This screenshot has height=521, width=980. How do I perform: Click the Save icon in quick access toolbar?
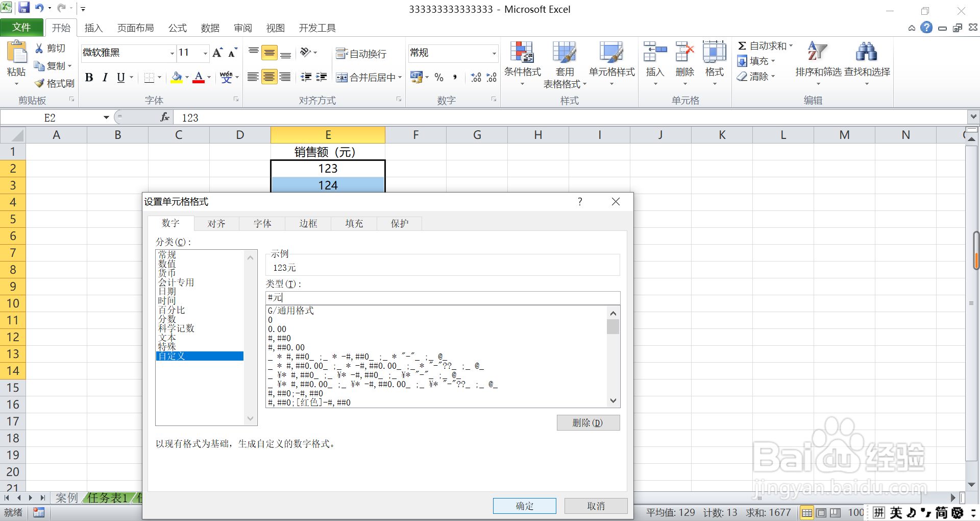tap(24, 8)
